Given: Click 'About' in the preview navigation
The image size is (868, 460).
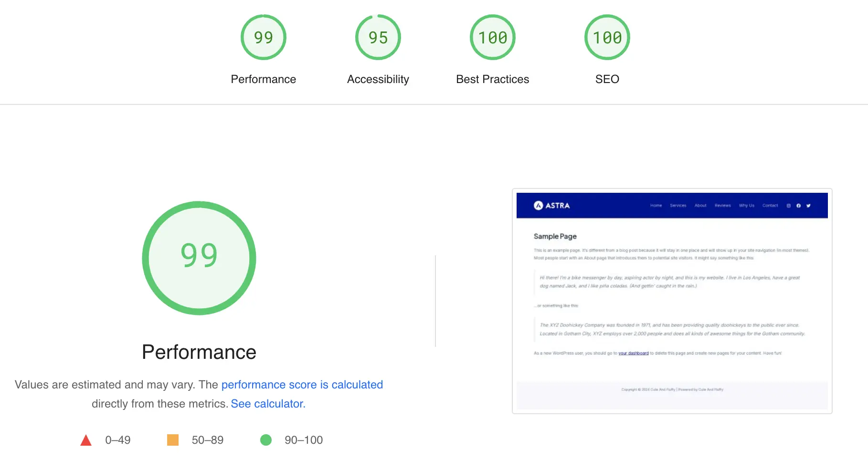Looking at the screenshot, I should [700, 206].
